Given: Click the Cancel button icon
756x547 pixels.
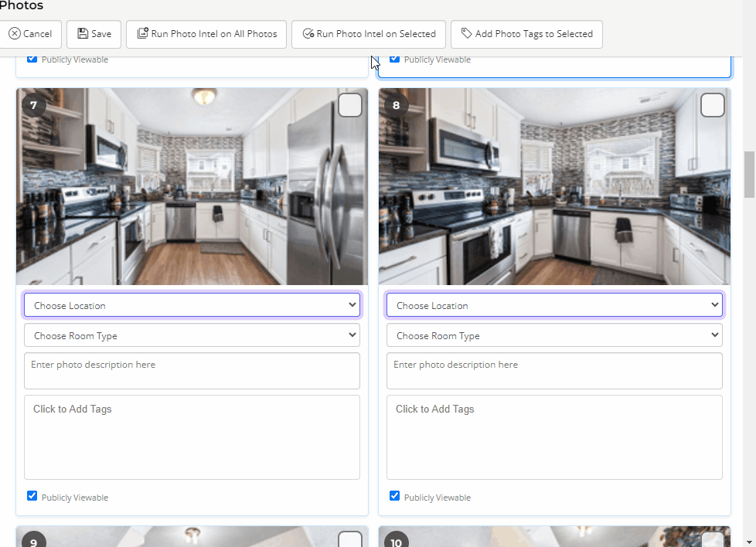Looking at the screenshot, I should [x=15, y=34].
